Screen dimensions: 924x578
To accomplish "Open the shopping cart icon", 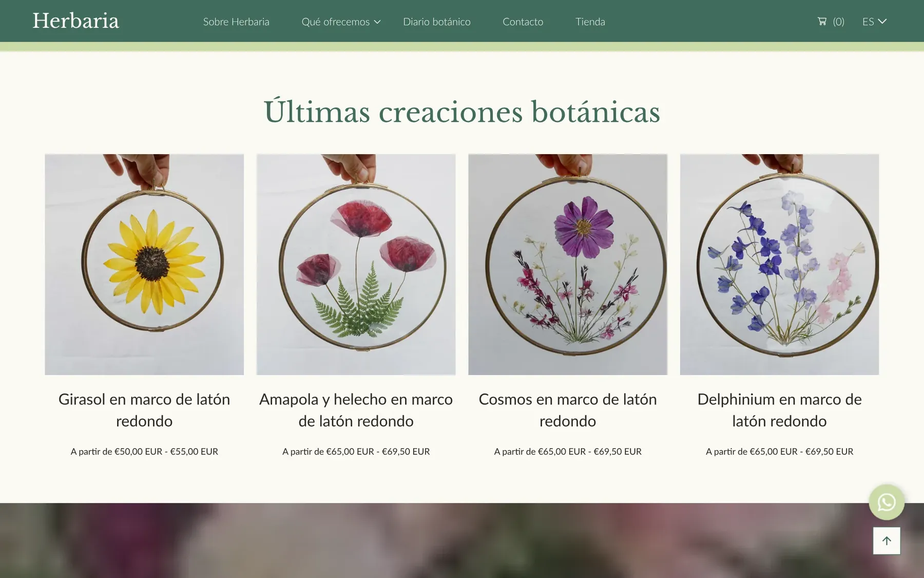I will (822, 21).
